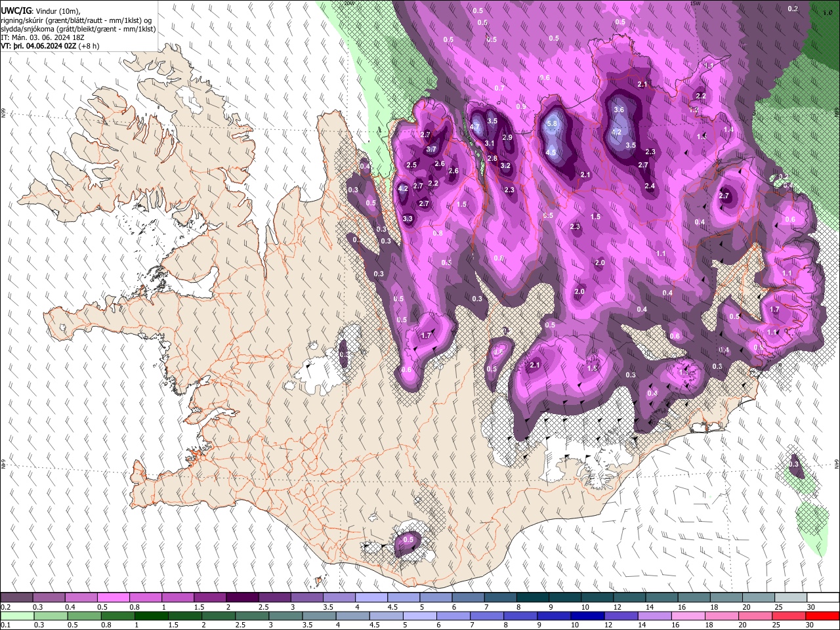Click the '(+8 h)' forecast offset text
This screenshot has height=630, width=840.
click(89, 46)
